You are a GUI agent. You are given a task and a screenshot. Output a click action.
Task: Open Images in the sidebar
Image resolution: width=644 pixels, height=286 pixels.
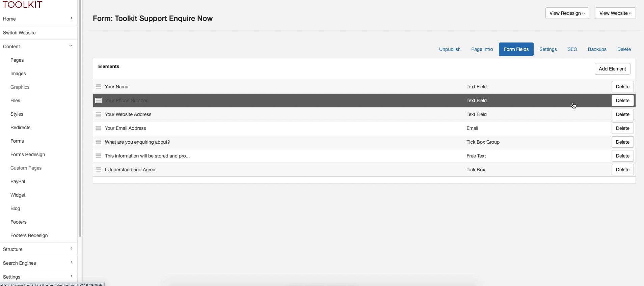click(18, 74)
